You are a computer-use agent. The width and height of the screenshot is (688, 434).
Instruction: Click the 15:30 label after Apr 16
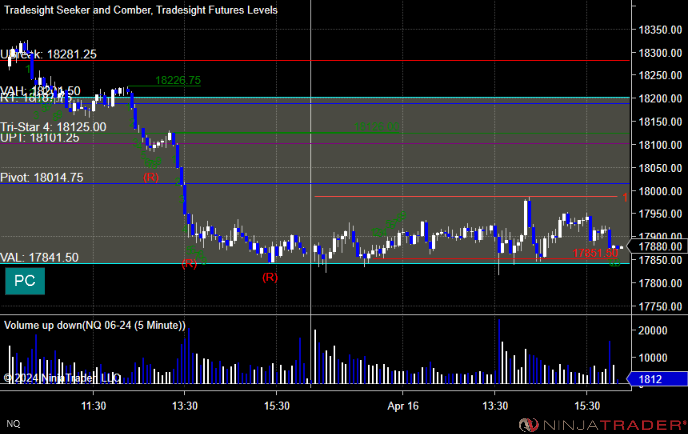click(587, 406)
